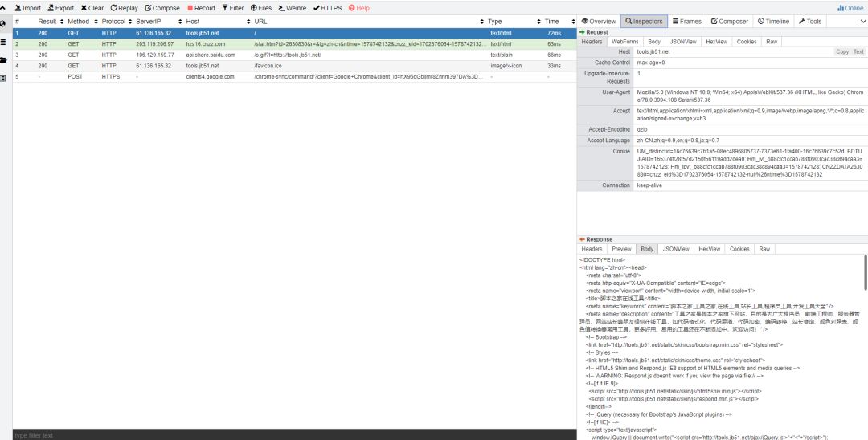Collapse the top menu with the caret icon
Viewport: 868px width, 440px height.
coord(3,8)
